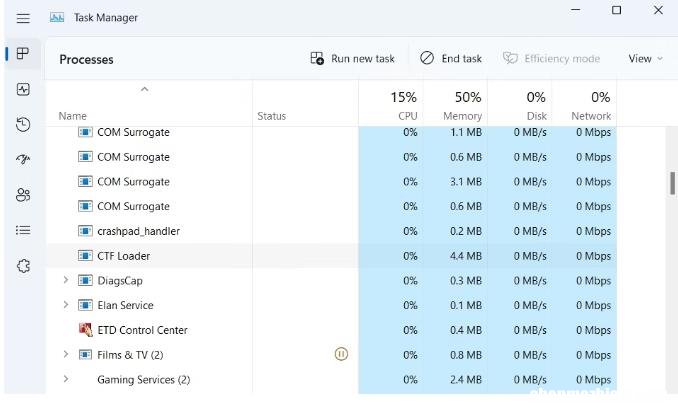Image resolution: width=678 pixels, height=411 pixels.
Task: Click the suspended status icon for Films & TV
Action: (341, 354)
